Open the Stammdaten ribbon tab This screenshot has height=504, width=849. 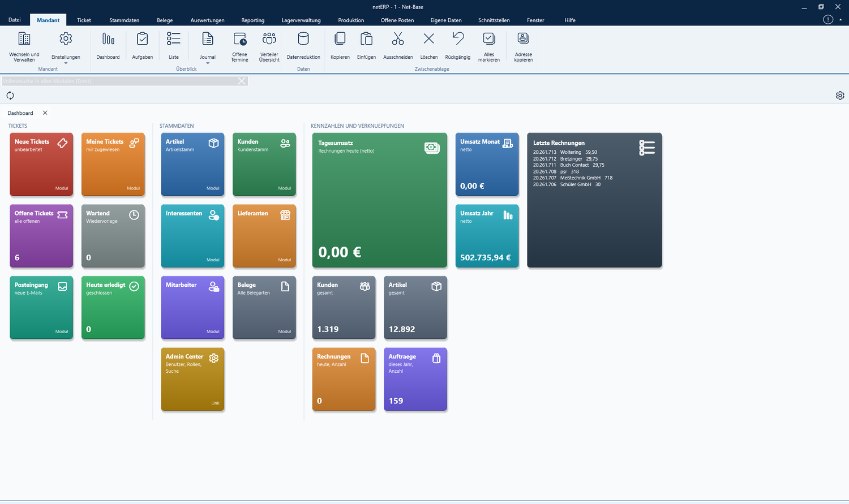pos(125,20)
